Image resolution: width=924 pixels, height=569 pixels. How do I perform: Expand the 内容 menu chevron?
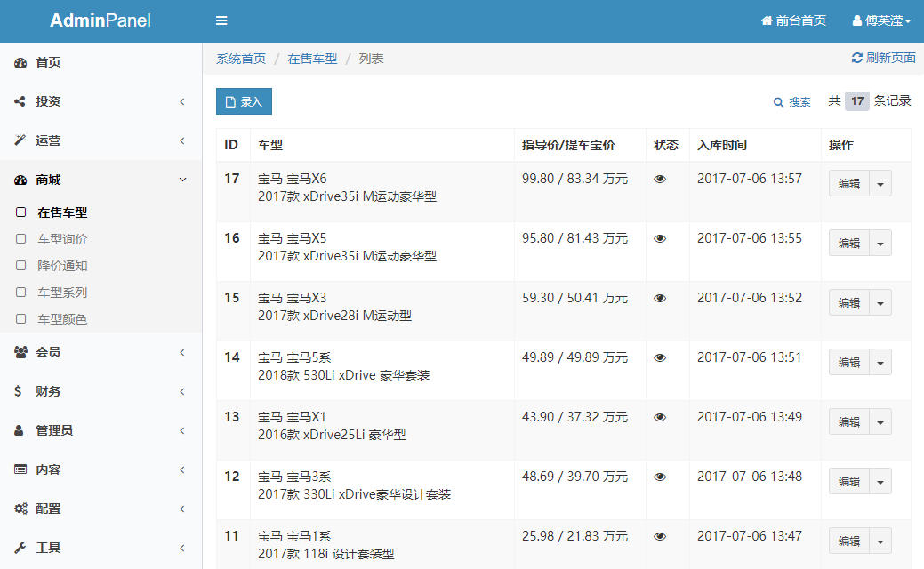click(182, 469)
